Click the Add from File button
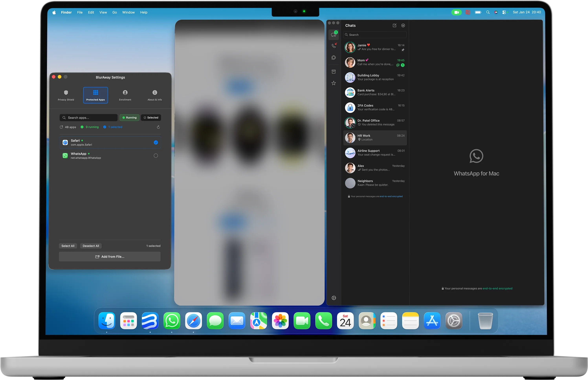The image size is (588, 380). pyautogui.click(x=110, y=257)
